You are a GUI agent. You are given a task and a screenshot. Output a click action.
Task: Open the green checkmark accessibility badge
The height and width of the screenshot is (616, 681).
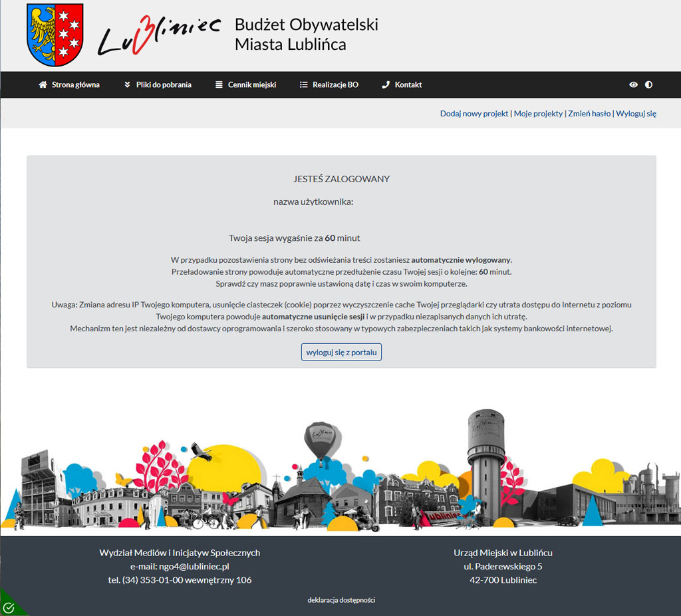point(9,607)
